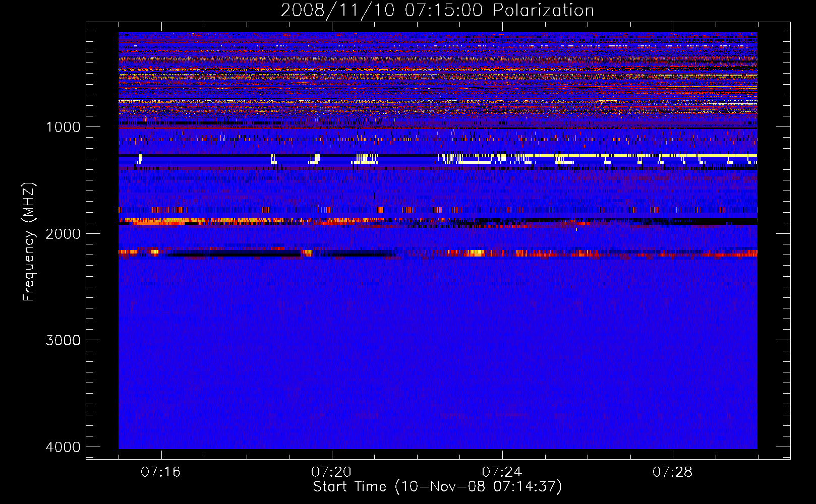This screenshot has width=816, height=504.
Task: Click the 07:28 time tick label
Action: click(673, 472)
